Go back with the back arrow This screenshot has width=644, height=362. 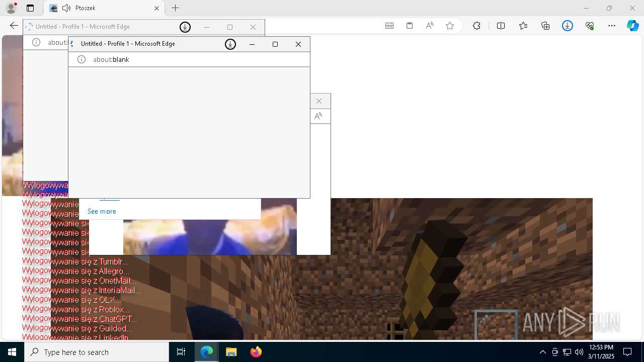[x=14, y=26]
